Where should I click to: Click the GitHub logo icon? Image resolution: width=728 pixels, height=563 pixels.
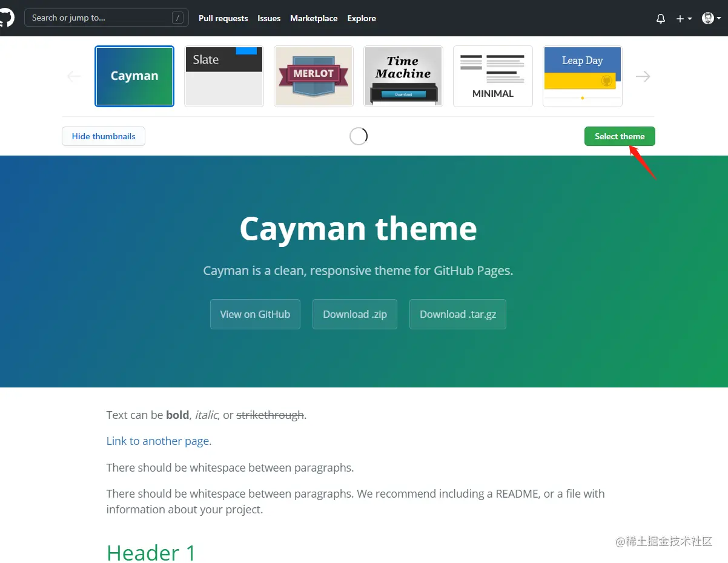5,18
